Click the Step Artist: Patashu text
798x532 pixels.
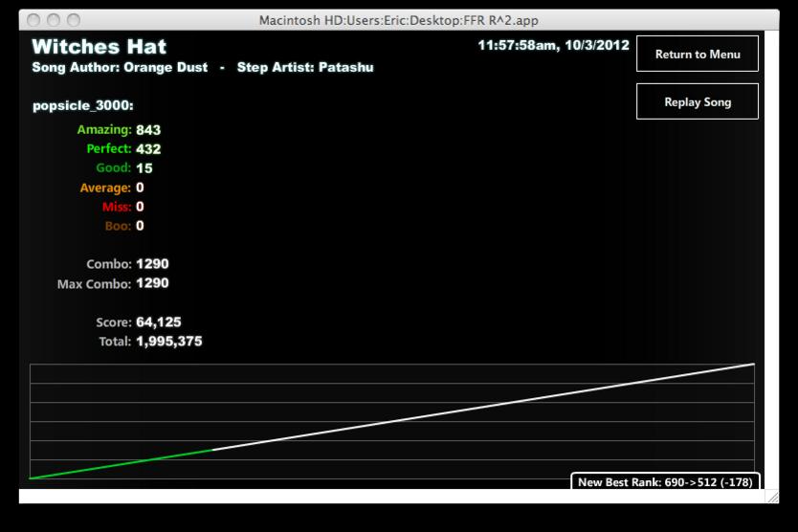point(305,67)
